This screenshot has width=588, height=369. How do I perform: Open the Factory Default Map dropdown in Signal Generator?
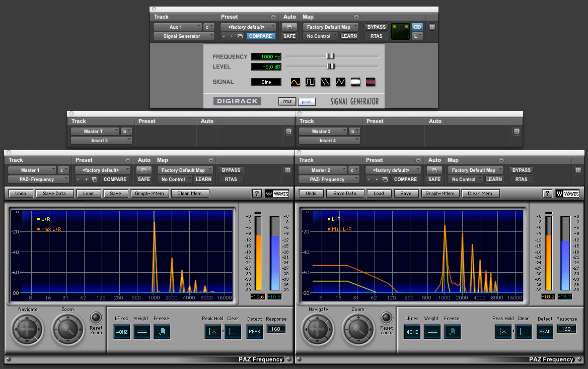330,27
